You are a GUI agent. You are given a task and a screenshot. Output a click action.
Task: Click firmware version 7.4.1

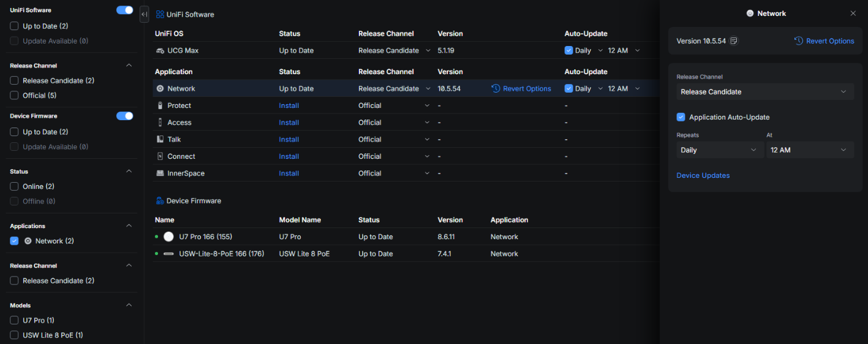point(445,254)
